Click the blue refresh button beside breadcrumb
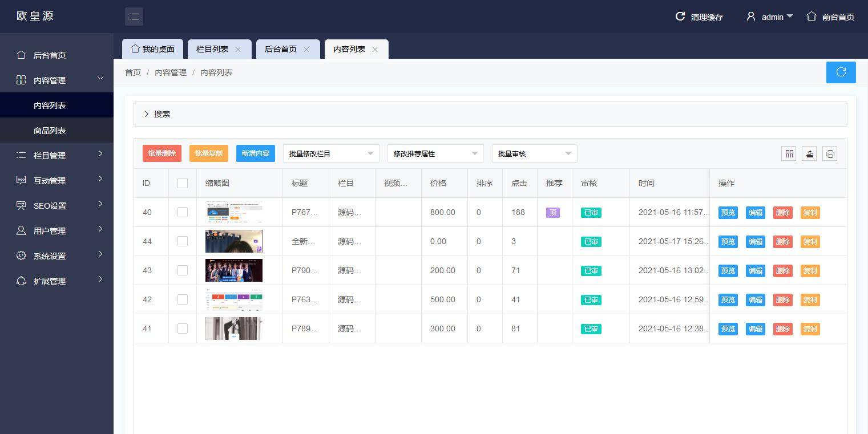 click(x=841, y=72)
